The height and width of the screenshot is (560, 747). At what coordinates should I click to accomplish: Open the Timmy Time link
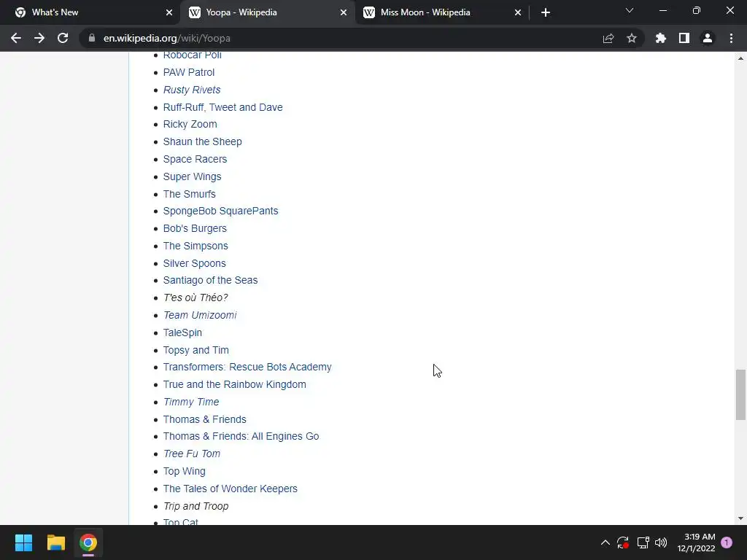point(191,402)
